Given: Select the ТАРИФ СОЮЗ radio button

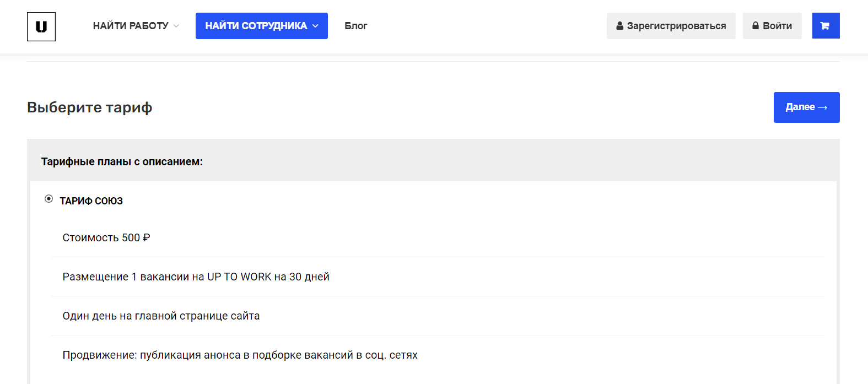Looking at the screenshot, I should click(x=49, y=199).
